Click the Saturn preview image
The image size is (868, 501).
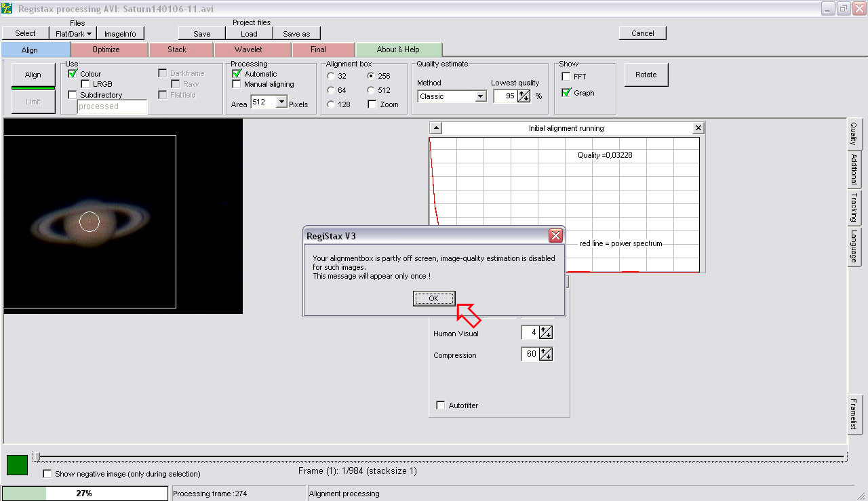[123, 216]
